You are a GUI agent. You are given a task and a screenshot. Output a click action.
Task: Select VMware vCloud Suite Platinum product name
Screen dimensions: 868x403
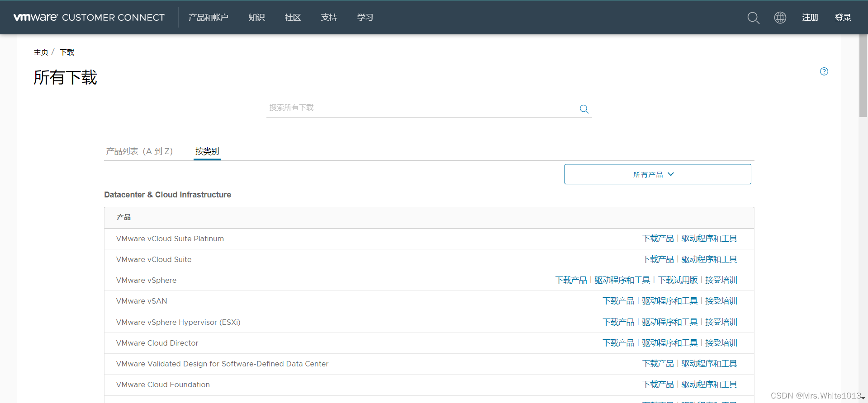pos(170,239)
